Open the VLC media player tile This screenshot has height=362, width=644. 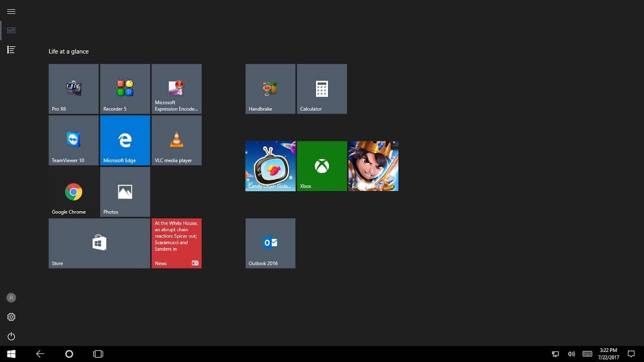[177, 140]
